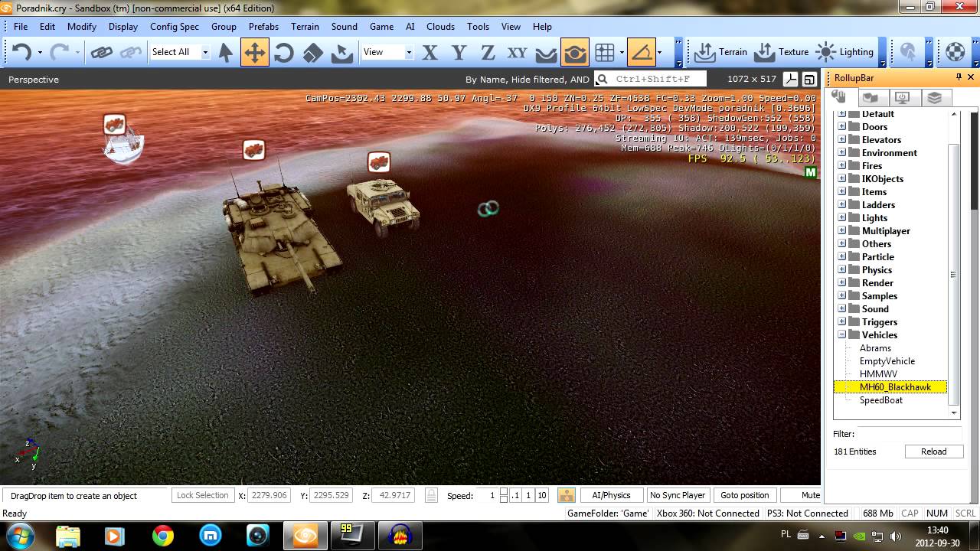Toggle follow terrain snapping
980x551 pixels.
click(x=545, y=52)
